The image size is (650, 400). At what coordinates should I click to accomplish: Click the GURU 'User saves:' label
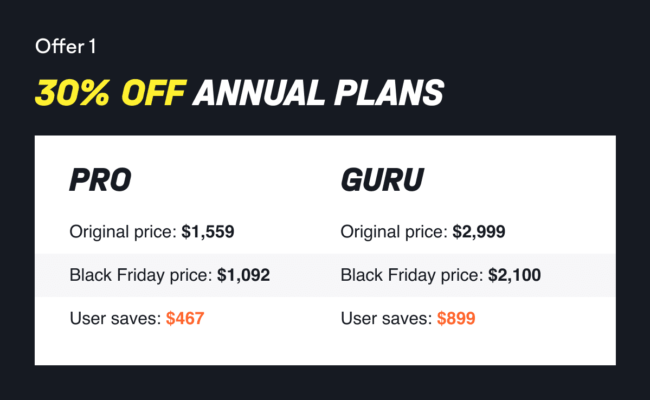385,318
